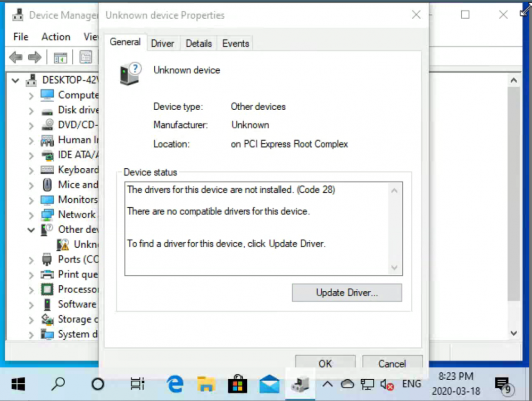Screen dimensions: 532x401
Task: Select the Ports (COM) category icon
Action: [47, 259]
